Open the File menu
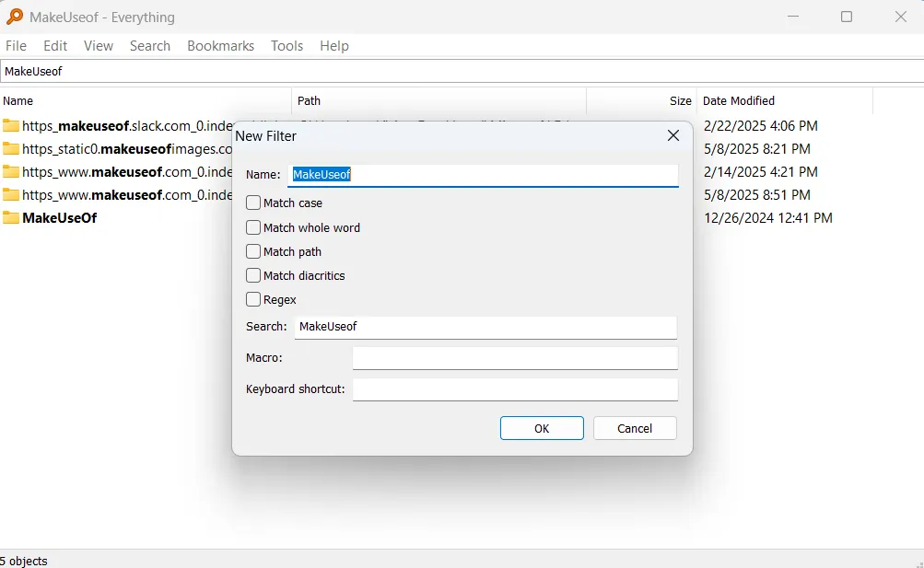The image size is (924, 568). (16, 46)
